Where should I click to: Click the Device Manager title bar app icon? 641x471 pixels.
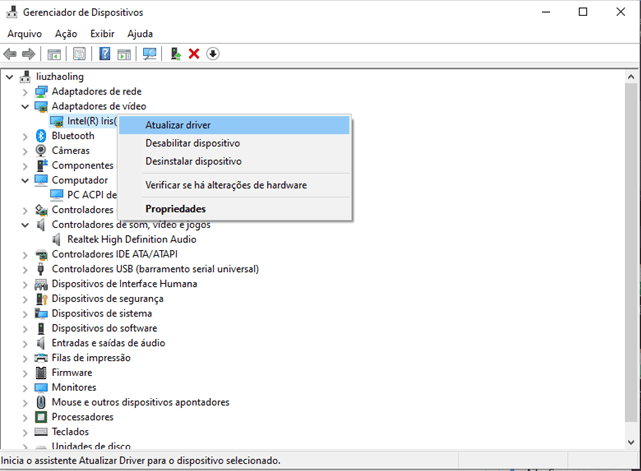[x=11, y=12]
